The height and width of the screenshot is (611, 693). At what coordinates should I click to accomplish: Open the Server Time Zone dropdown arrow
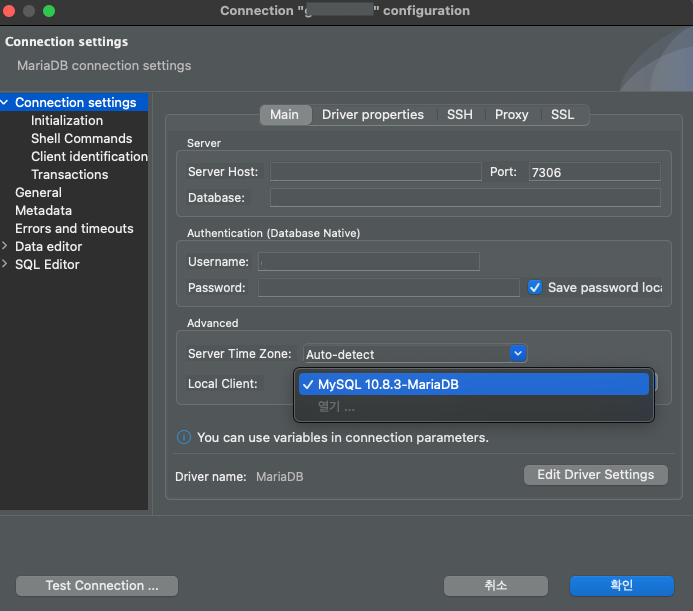pyautogui.click(x=518, y=353)
